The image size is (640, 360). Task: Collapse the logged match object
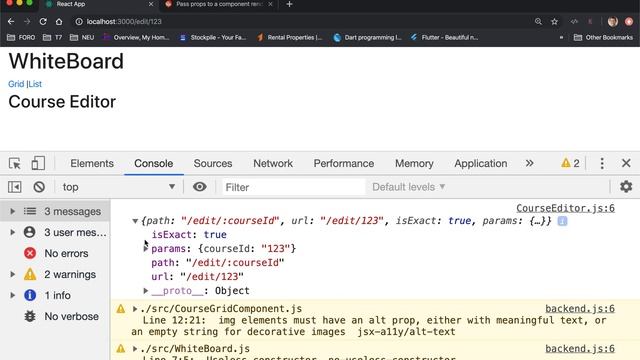click(135, 221)
